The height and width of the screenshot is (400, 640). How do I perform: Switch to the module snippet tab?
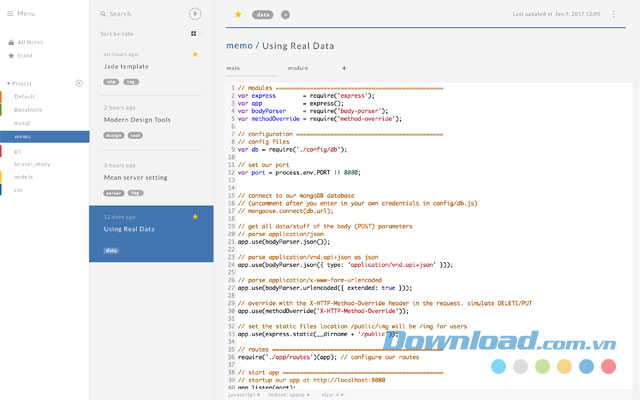(x=298, y=68)
